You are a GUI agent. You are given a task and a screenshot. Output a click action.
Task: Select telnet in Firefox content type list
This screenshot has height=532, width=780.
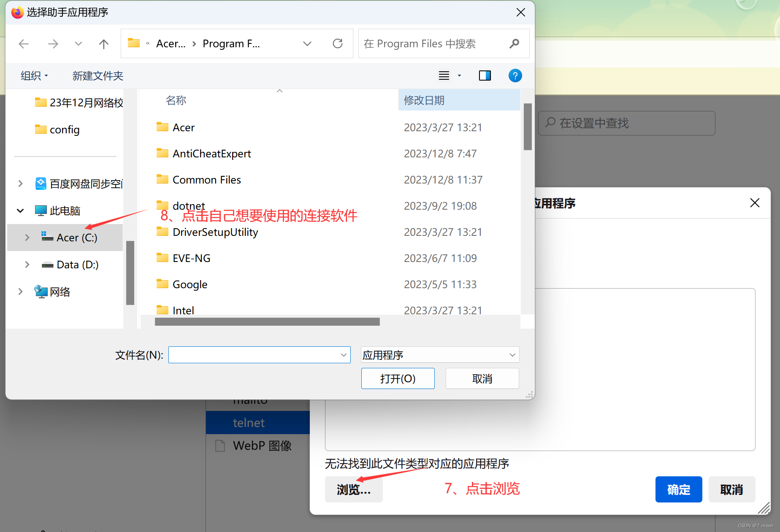point(258,423)
